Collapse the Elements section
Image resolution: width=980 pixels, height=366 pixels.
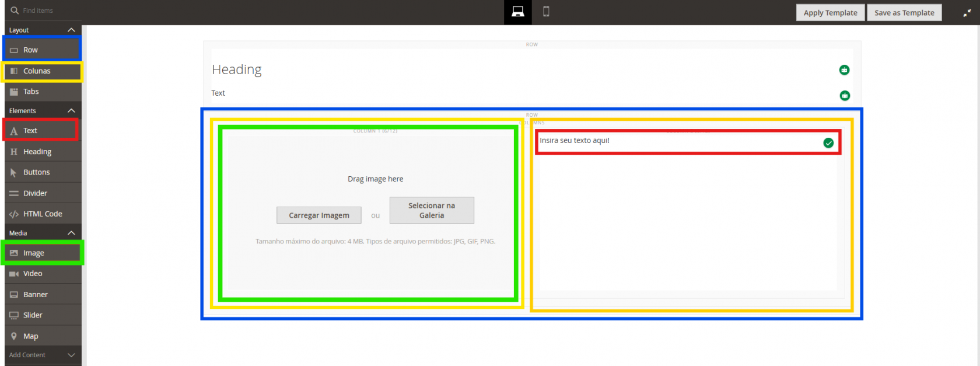click(x=71, y=110)
